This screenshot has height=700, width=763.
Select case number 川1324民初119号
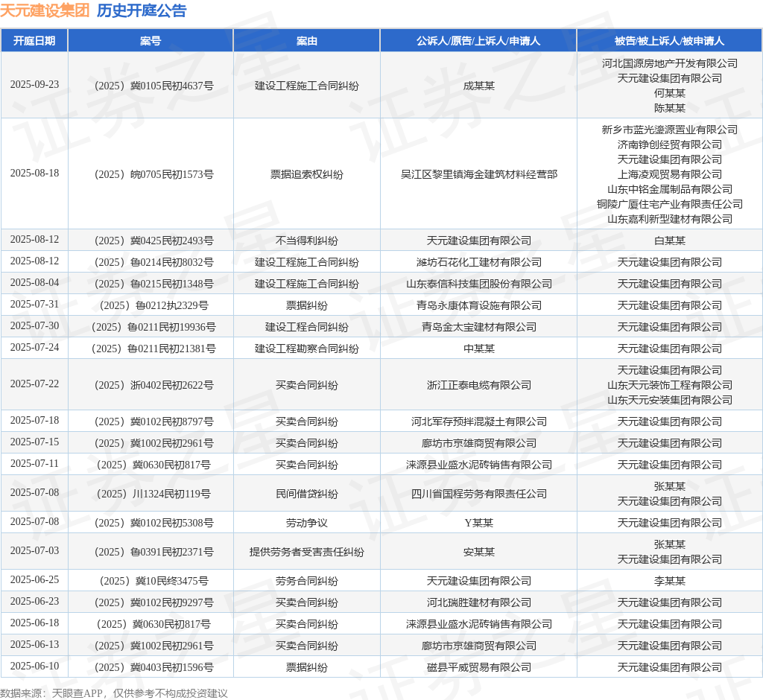click(153, 494)
